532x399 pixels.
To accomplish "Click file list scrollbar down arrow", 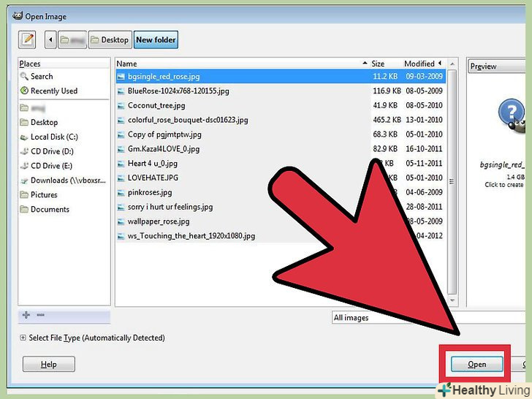I will pos(452,300).
